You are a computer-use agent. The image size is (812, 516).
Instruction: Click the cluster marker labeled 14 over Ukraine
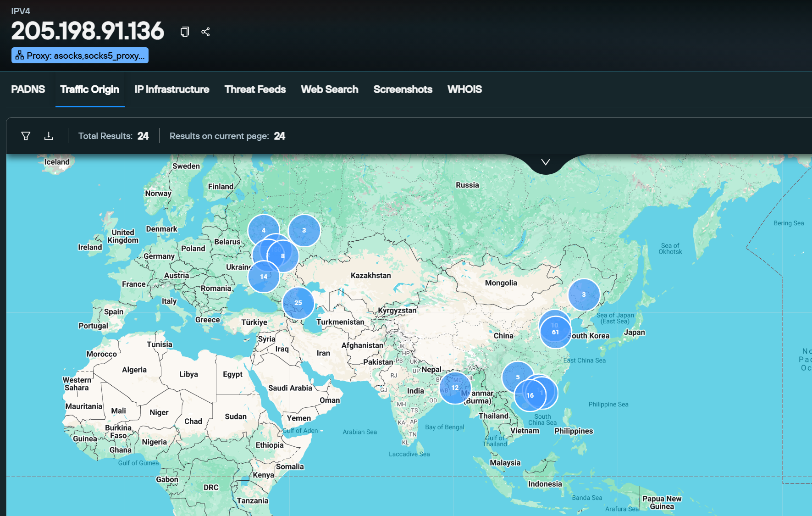264,277
